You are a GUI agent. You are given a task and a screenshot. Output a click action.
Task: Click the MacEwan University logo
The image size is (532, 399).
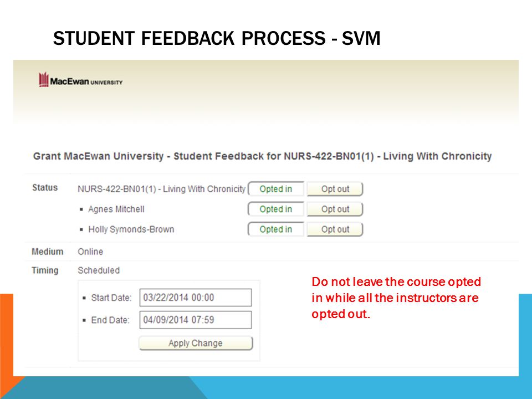coord(80,80)
